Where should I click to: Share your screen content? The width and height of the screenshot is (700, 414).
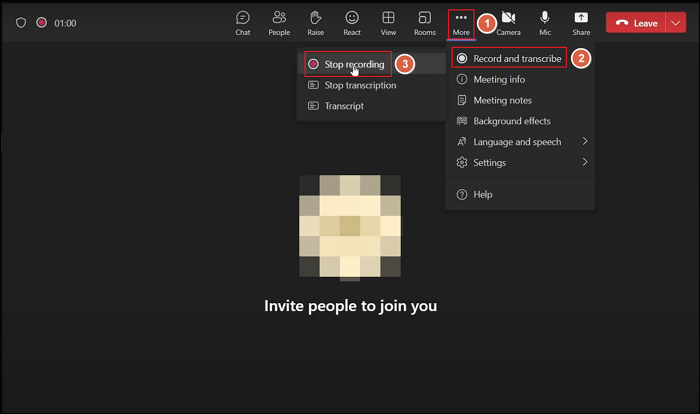click(x=581, y=22)
